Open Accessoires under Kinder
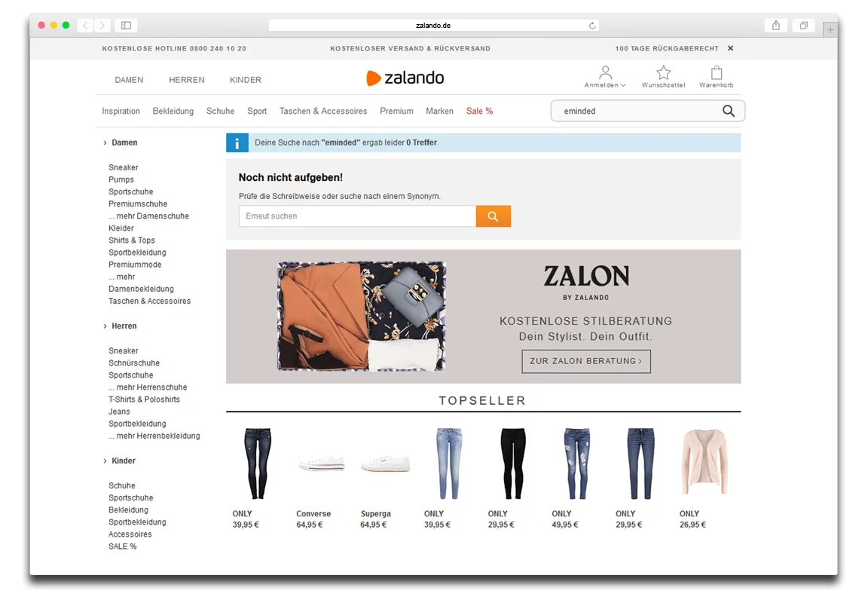Image resolution: width=868 pixels, height=603 pixels. (130, 534)
